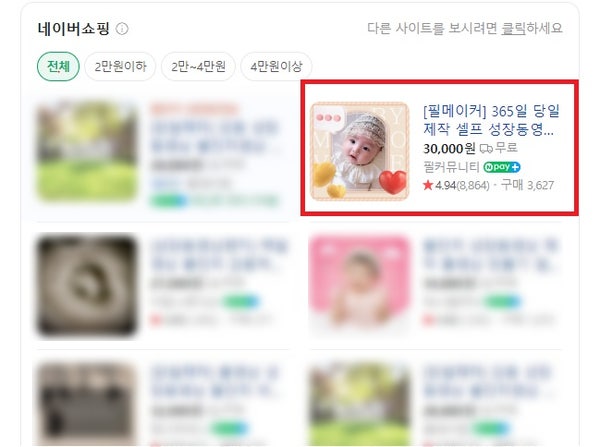Open the 클릭 link for other sites
The width and height of the screenshot is (600, 447).
click(x=514, y=28)
